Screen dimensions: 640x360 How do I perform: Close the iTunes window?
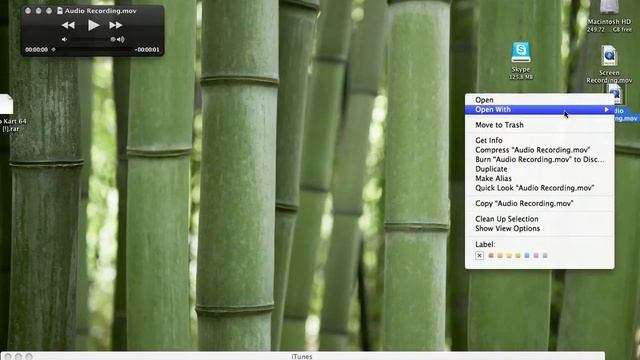pyautogui.click(x=8, y=357)
